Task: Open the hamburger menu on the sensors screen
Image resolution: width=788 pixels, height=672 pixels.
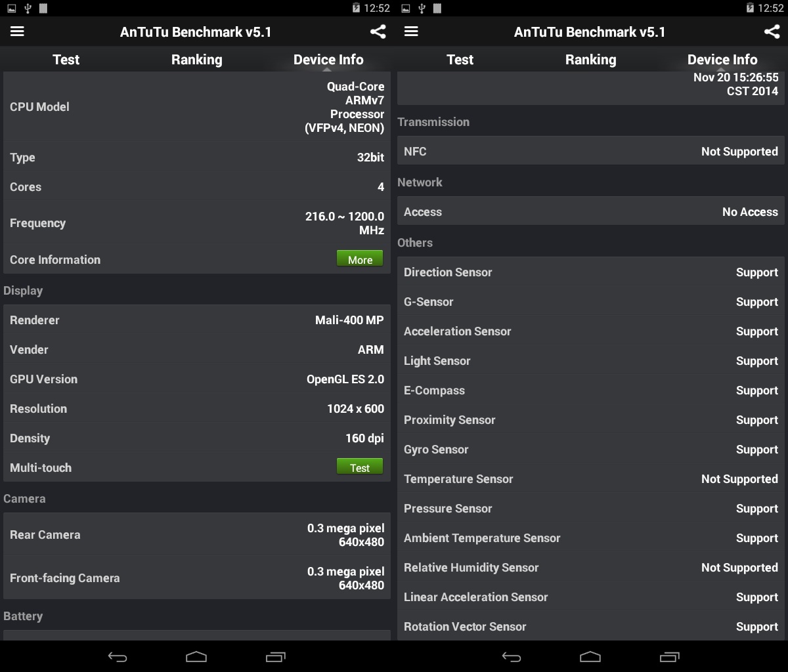Action: [411, 31]
